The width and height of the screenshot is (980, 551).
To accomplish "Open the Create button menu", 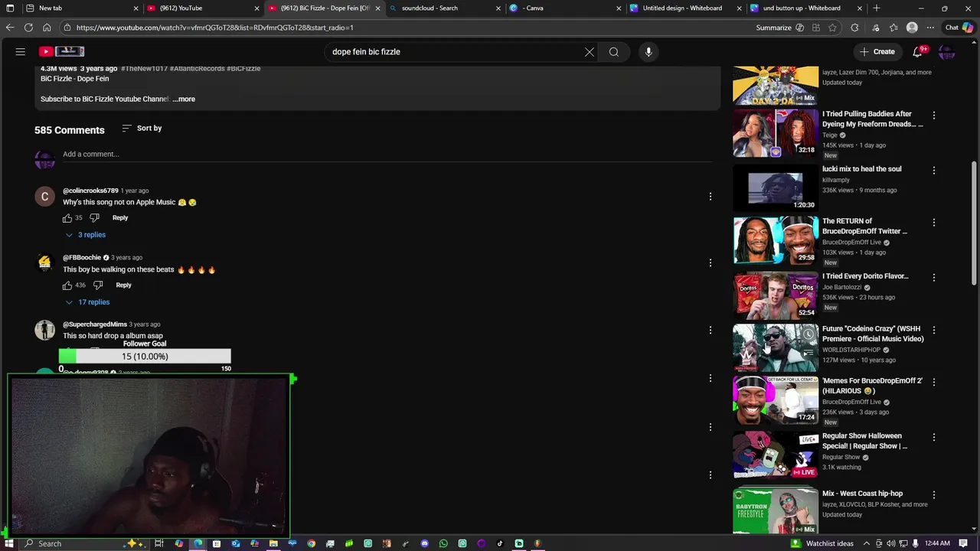I will [x=877, y=51].
